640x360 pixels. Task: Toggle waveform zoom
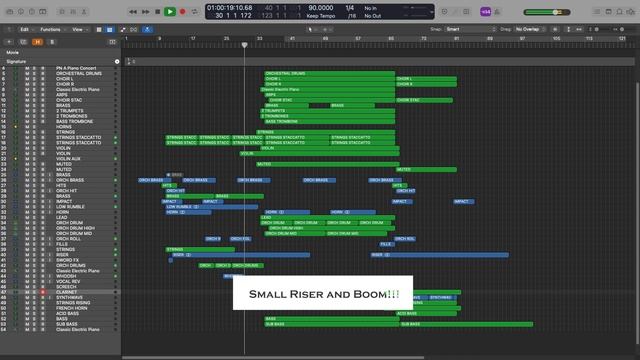pos(555,29)
